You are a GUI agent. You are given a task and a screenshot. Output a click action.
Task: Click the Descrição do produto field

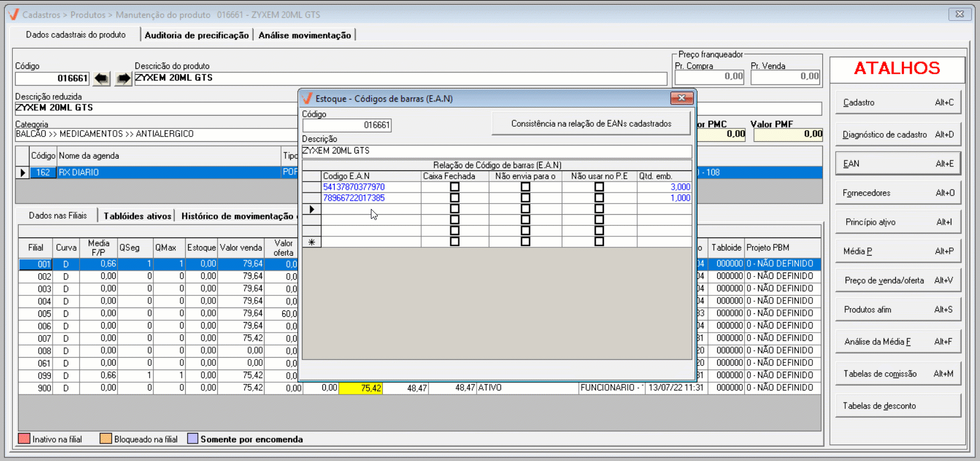coord(401,78)
